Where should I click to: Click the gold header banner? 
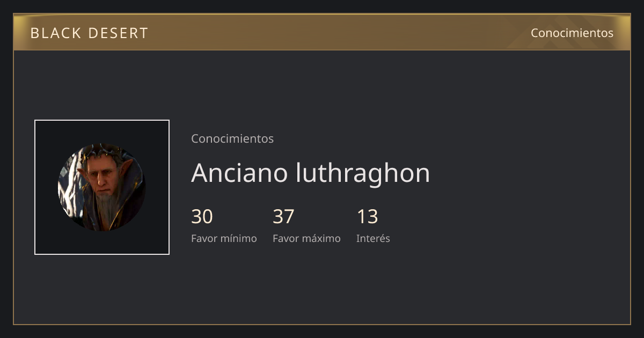(322, 32)
